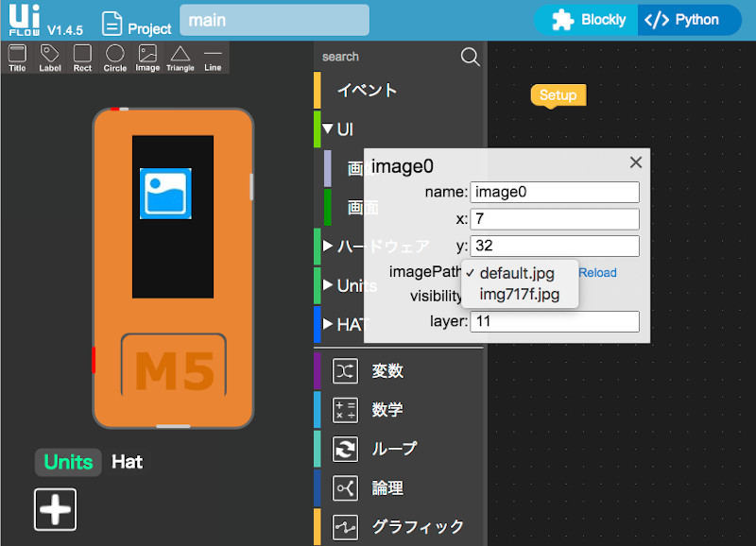Click the layer input field
Viewport: 756px width, 546px height.
tap(554, 322)
